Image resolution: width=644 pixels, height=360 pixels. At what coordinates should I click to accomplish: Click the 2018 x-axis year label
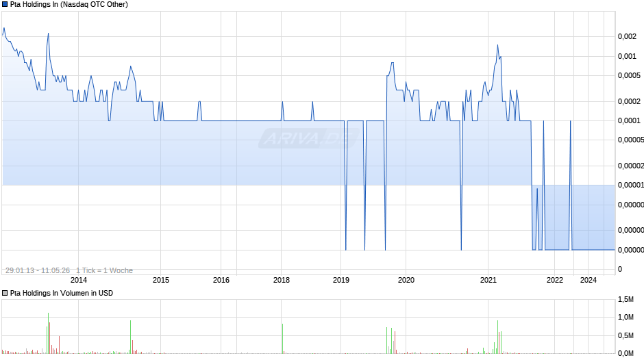282,280
